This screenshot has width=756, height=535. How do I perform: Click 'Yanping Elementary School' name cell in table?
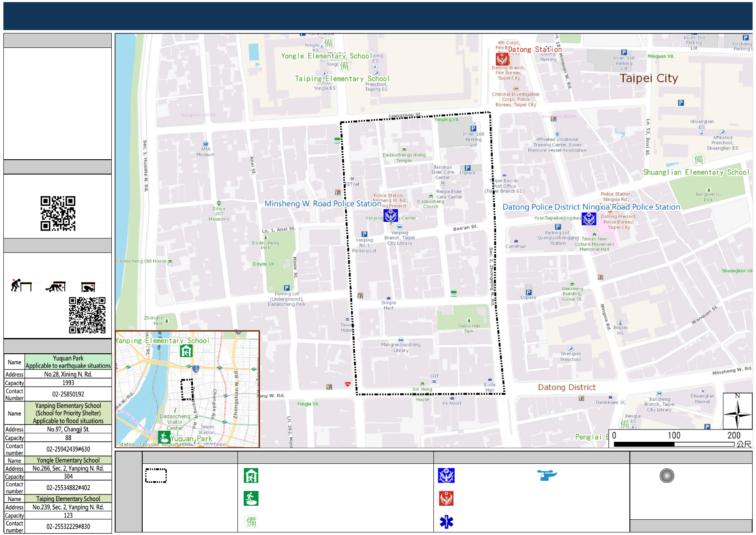[x=68, y=413]
